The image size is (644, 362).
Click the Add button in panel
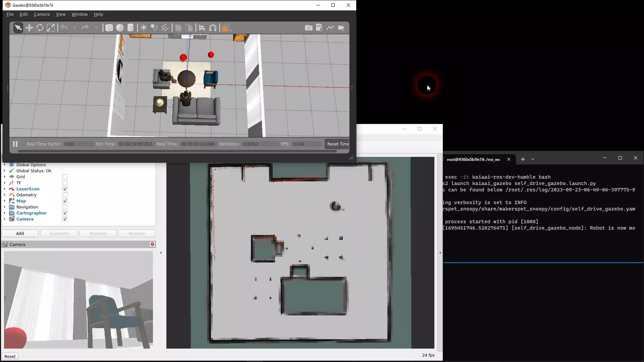20,233
